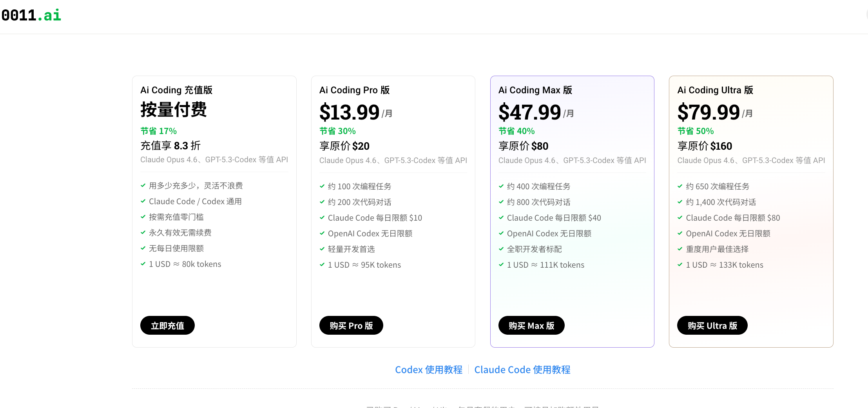Click the 节省 50% label

696,131
